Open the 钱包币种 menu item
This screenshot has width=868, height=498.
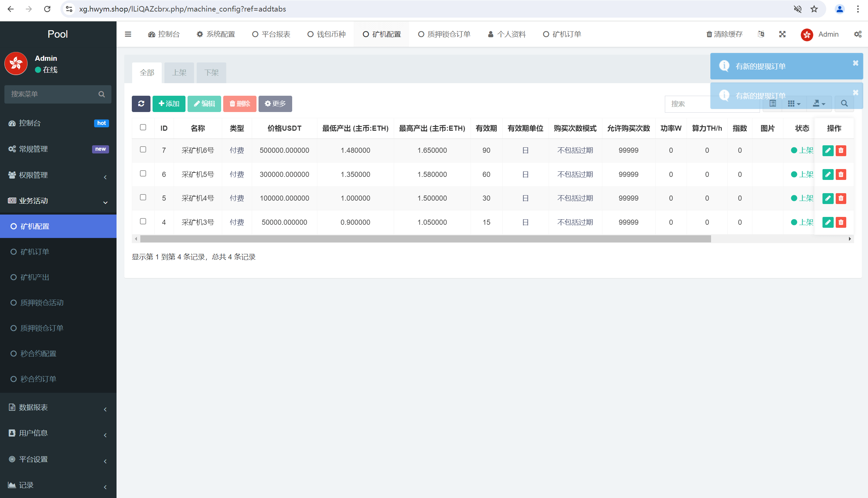coord(326,34)
